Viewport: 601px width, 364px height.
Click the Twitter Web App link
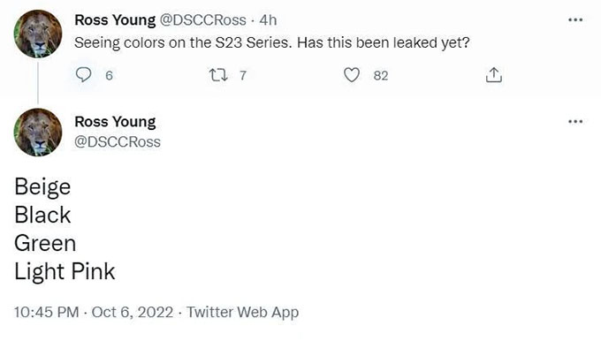point(243,312)
